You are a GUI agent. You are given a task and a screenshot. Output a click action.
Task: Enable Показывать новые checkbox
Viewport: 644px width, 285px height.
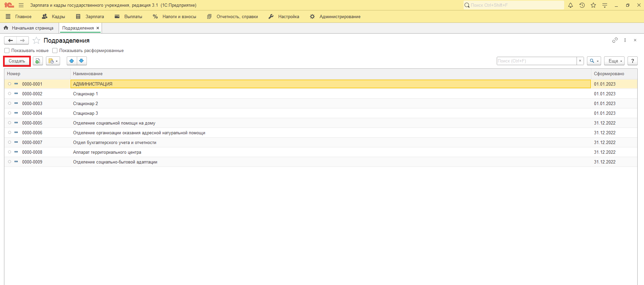pyautogui.click(x=7, y=51)
